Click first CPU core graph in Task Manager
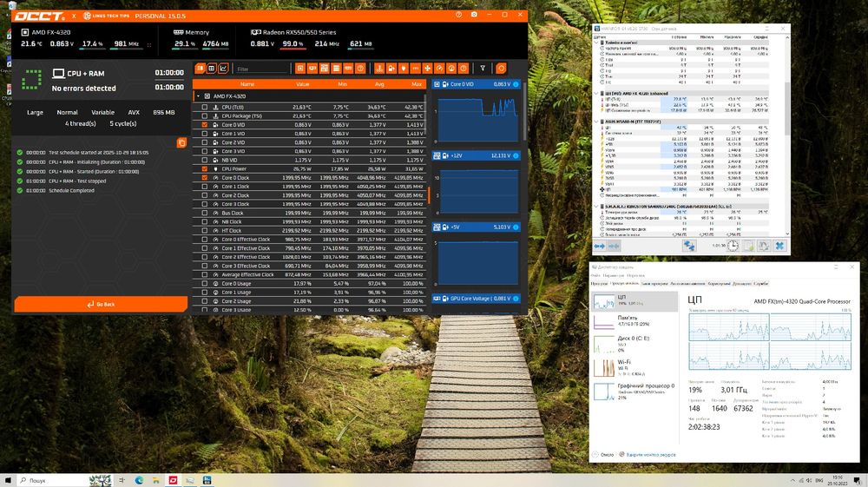 pos(728,327)
